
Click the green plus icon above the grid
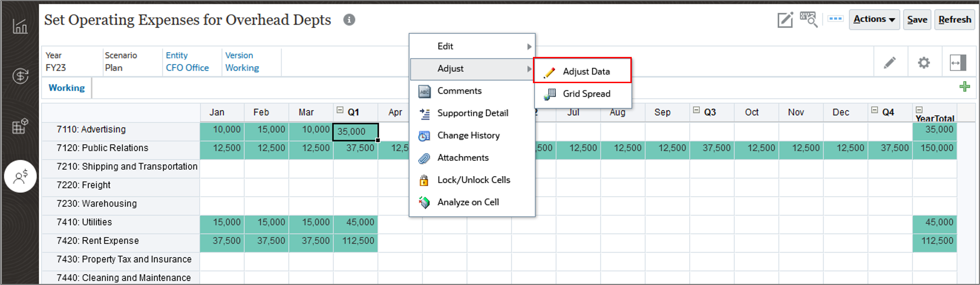click(965, 87)
